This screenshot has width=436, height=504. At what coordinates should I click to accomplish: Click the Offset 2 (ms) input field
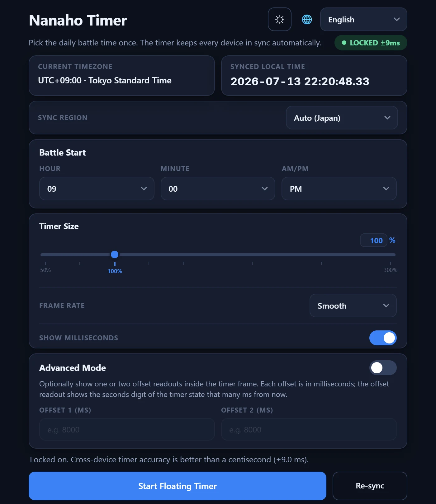coord(309,429)
